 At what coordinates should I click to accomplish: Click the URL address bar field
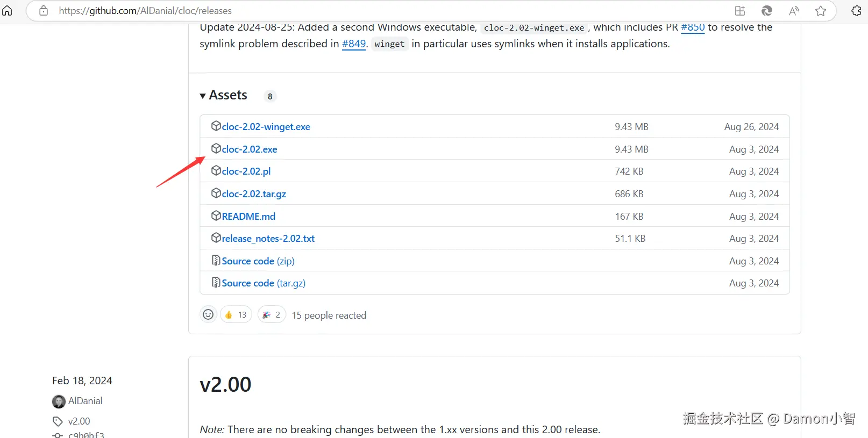pos(376,11)
